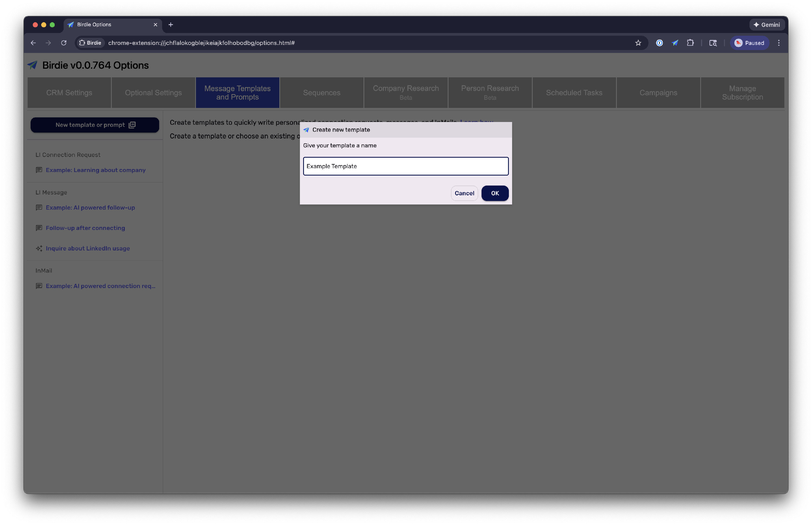Open a new browser tab

point(171,25)
